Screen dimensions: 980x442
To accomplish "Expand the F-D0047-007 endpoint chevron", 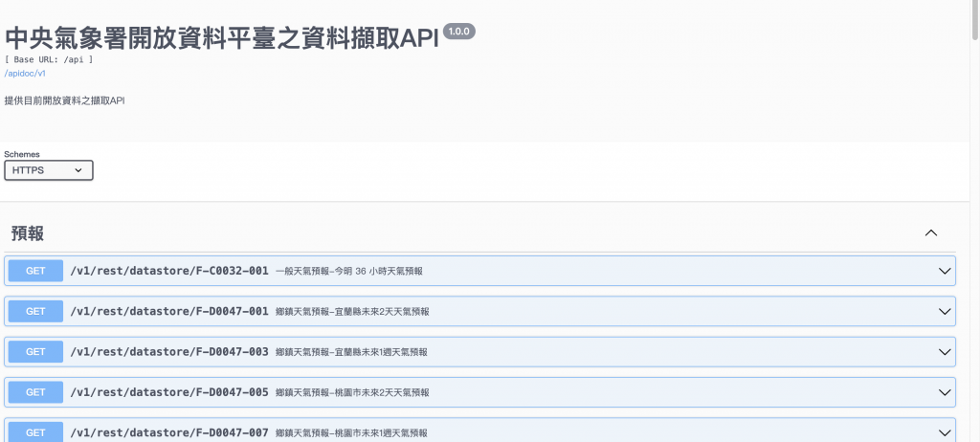I will click(x=945, y=432).
